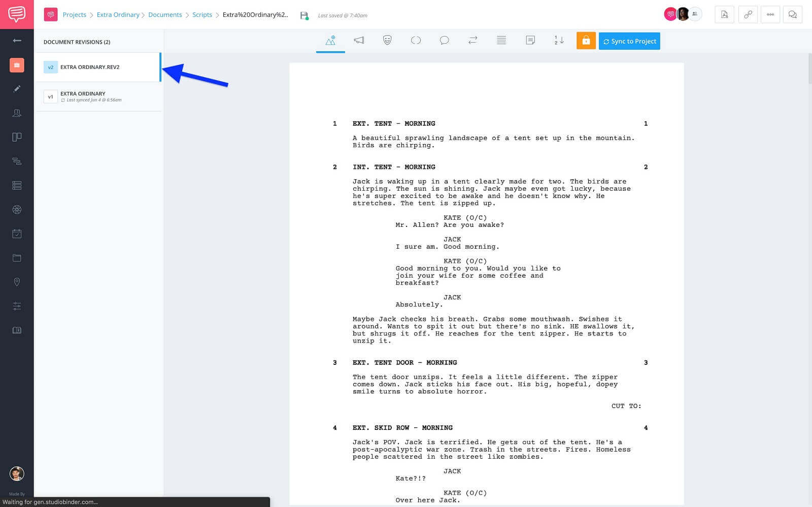Switch to revision EXTRA ORDINARY.REV2
812x507 pixels.
coord(90,66)
